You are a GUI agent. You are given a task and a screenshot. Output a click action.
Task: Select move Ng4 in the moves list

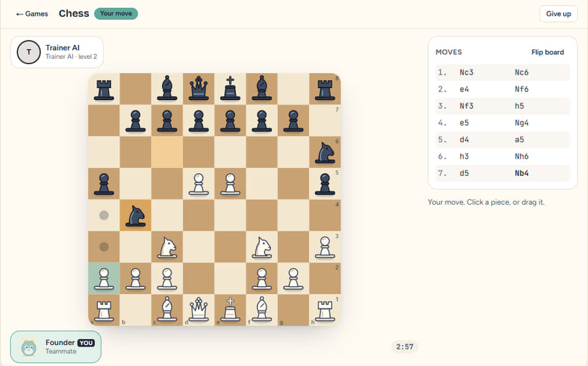coord(521,123)
